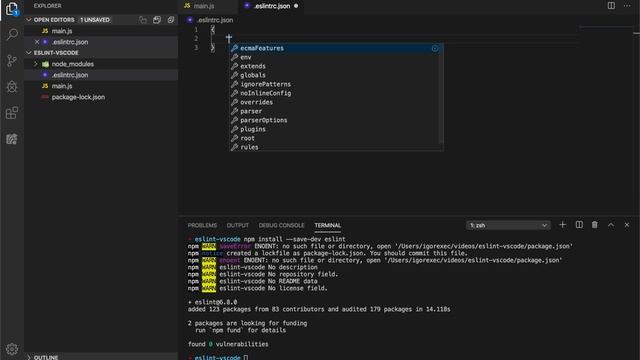Collapse the ESLINT-VSCODE folder section
This screenshot has width=640, height=360.
coord(29,53)
